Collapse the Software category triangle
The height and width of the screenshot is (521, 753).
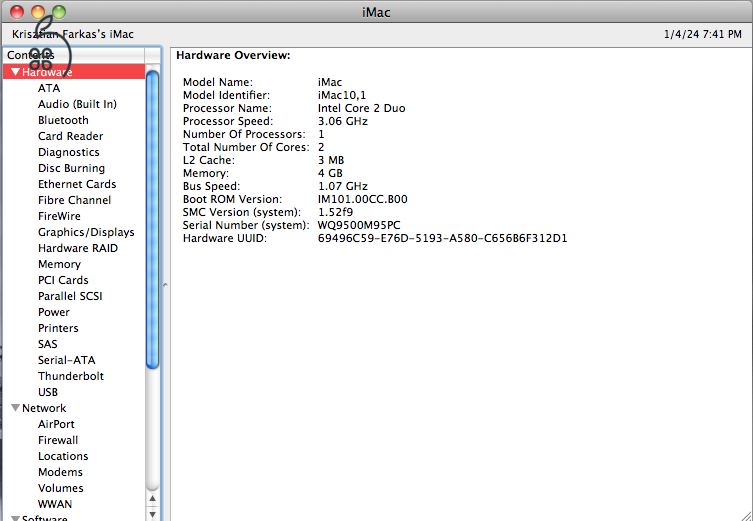point(15,518)
